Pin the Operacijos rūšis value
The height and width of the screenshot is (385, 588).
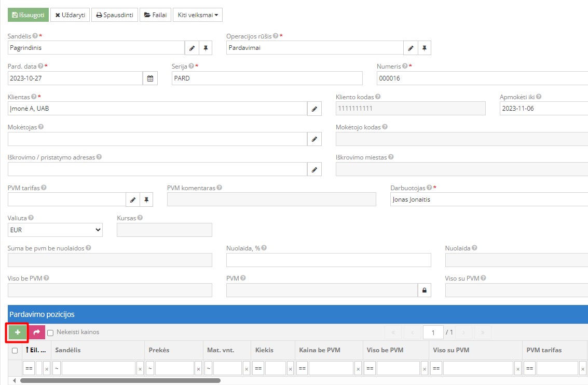pos(424,48)
